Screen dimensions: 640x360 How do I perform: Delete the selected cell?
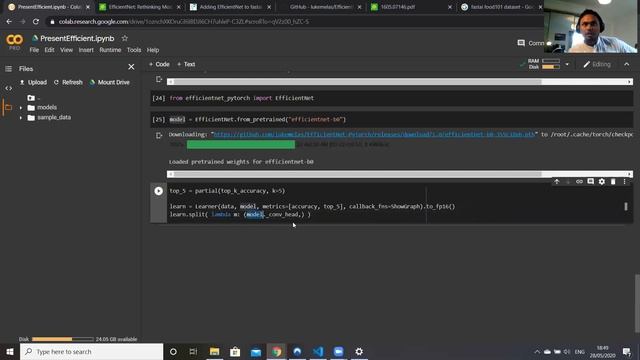pos(613,182)
